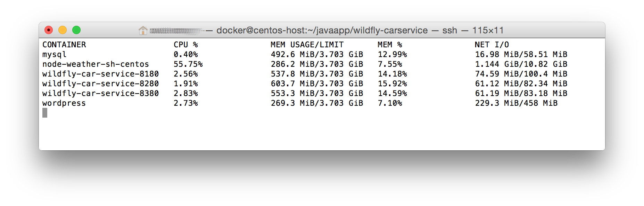
Task: Click the NET I/O column header
Action: 492,45
